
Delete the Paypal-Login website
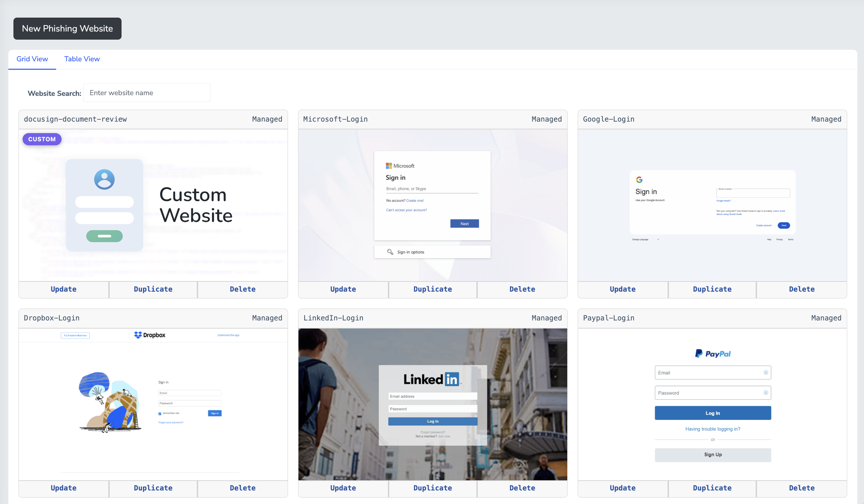pyautogui.click(x=802, y=488)
